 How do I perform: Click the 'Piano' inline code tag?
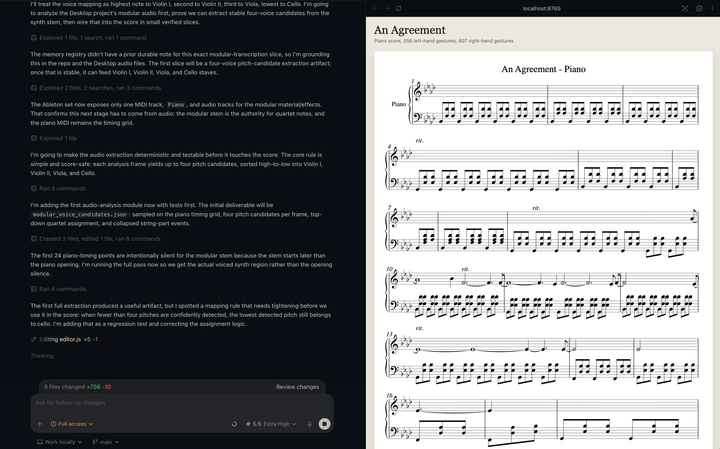[x=175, y=105]
